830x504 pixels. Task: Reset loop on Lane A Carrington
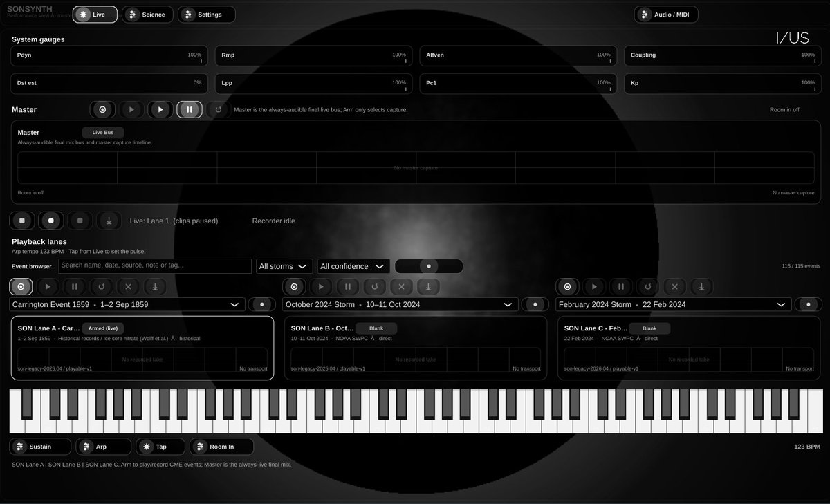(x=102, y=286)
